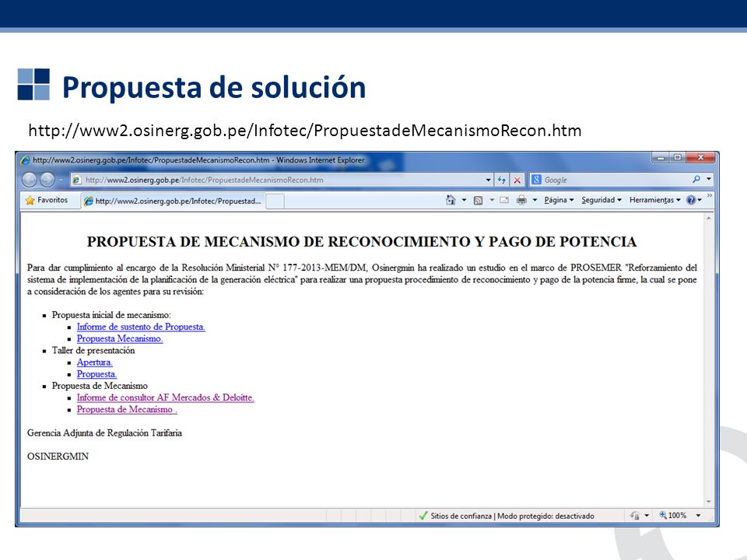Image resolution: width=747 pixels, height=560 pixels.
Task: Close the Internet Explorer window
Action: click(700, 157)
